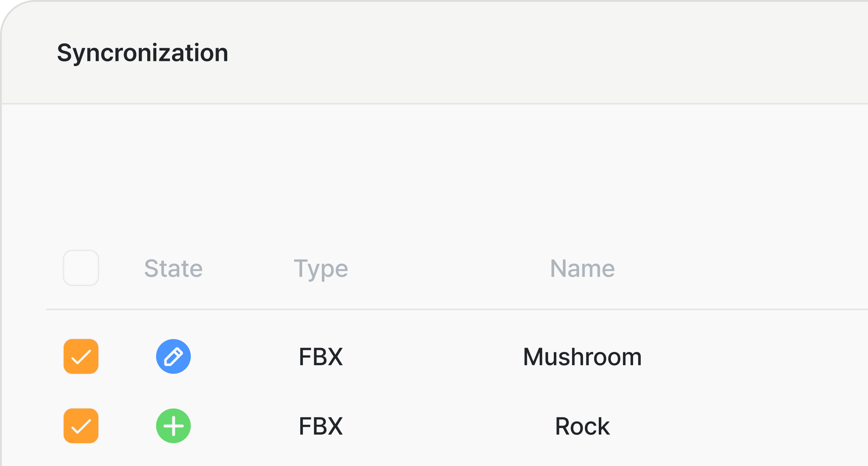Image resolution: width=868 pixels, height=466 pixels.
Task: Uncheck the Mushroom row checkbox
Action: (x=81, y=356)
